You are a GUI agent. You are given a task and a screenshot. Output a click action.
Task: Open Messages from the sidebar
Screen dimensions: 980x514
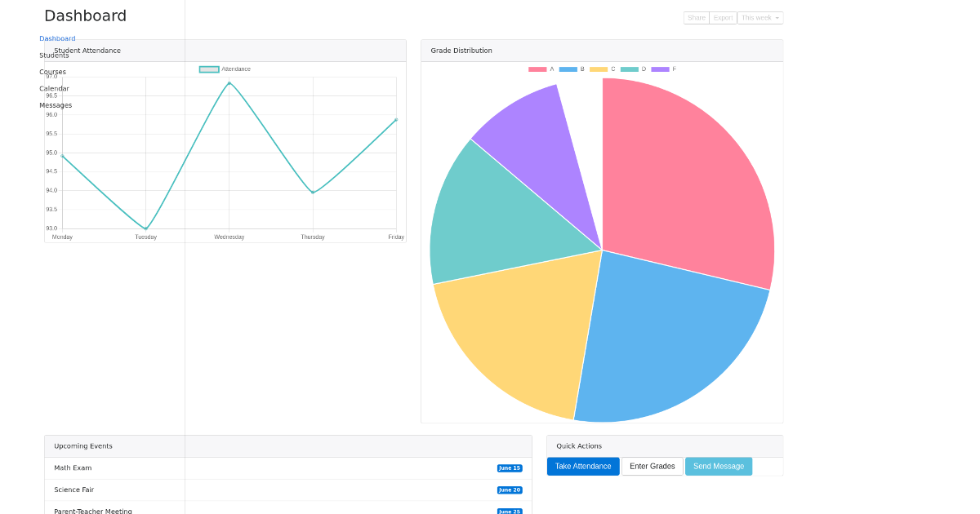point(56,104)
